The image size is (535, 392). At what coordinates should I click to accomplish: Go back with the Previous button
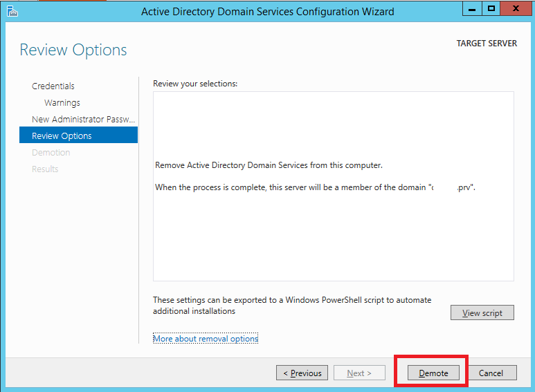pos(302,373)
